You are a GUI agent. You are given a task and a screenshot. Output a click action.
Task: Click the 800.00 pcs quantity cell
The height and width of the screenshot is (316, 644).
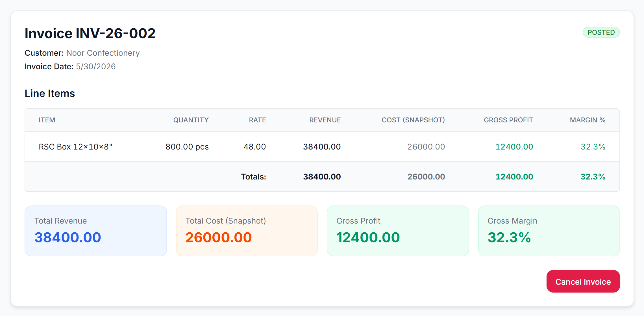(x=187, y=147)
